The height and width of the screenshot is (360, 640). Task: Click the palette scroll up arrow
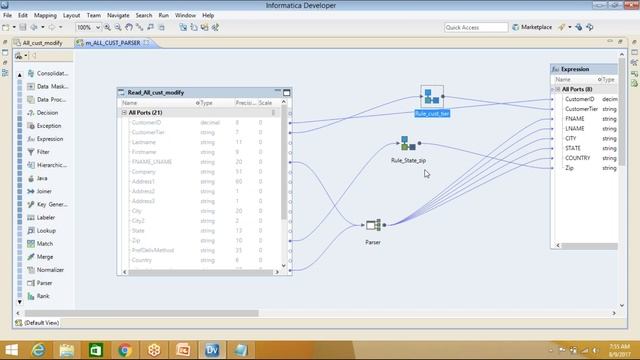(20, 75)
